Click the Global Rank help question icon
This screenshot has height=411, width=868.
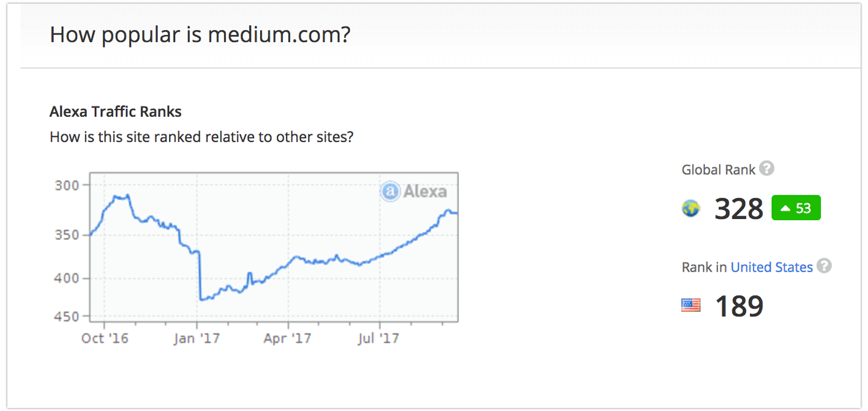(766, 168)
